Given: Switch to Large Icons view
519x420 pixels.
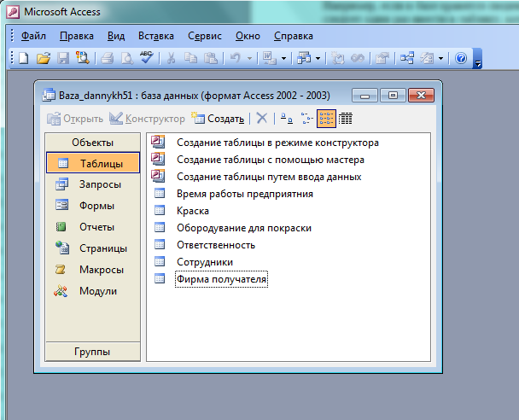Looking at the screenshot, I should 286,118.
